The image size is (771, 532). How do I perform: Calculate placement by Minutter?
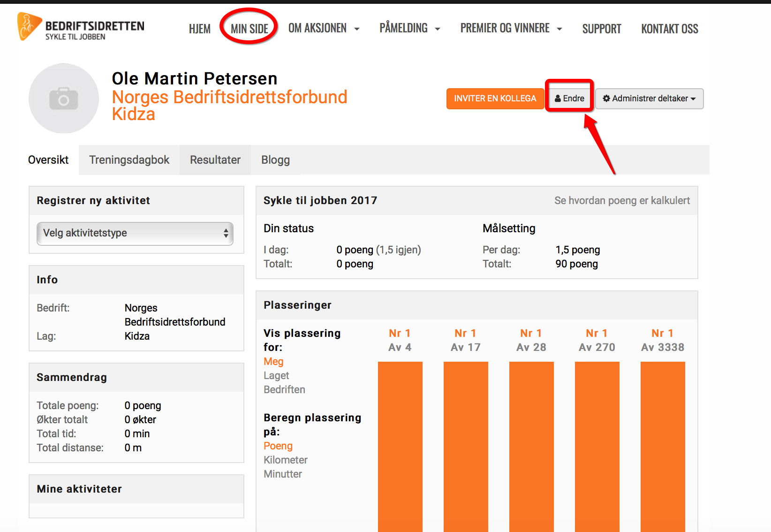[283, 474]
